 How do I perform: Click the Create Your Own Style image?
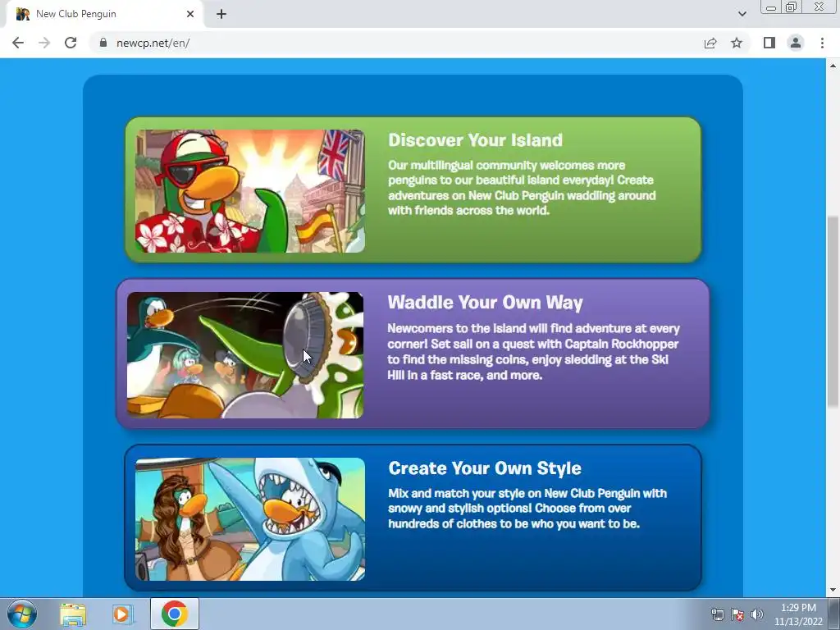[249, 519]
